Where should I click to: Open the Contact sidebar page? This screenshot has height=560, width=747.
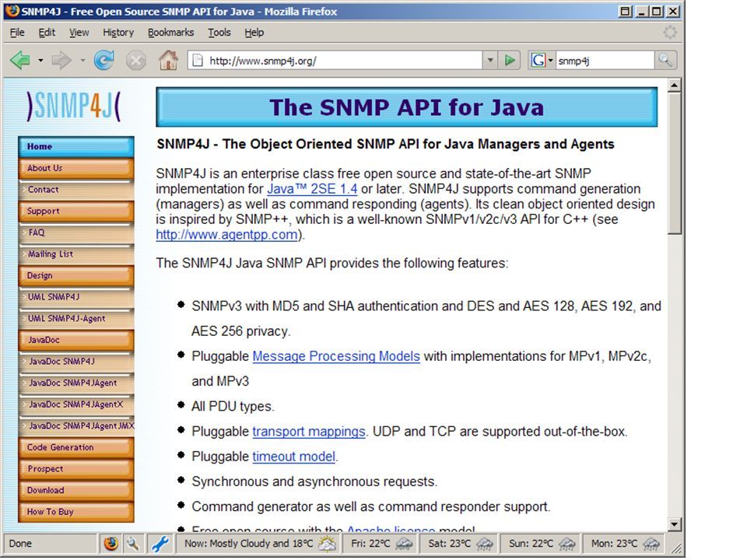coord(76,190)
